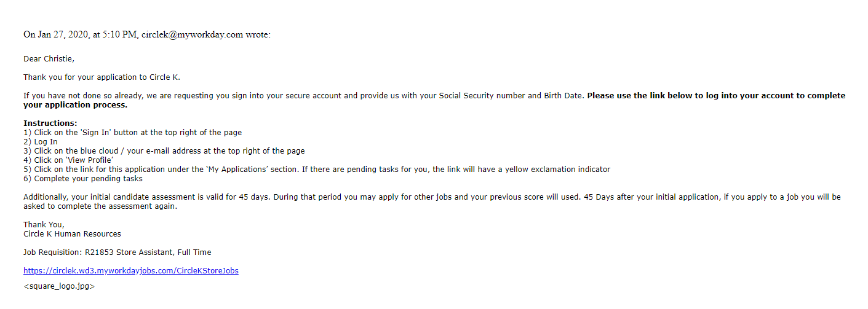868x309 pixels.
Task: Click step 4 'View Profile' line
Action: coord(68,160)
